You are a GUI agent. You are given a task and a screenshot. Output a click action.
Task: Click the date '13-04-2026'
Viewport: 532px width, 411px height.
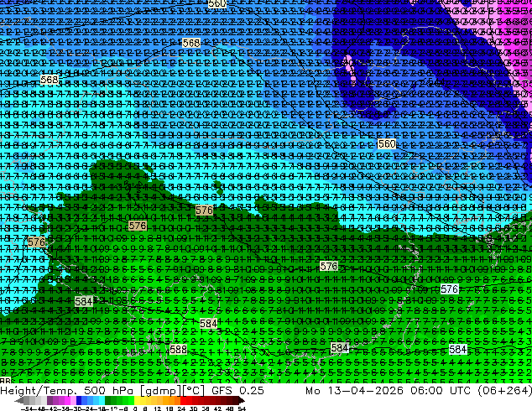tap(365, 391)
